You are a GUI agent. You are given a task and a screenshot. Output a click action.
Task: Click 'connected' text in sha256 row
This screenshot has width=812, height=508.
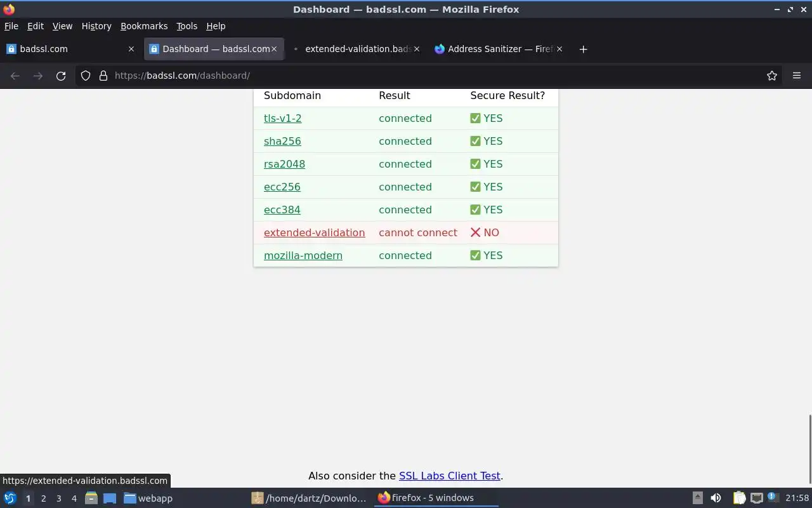click(x=405, y=141)
